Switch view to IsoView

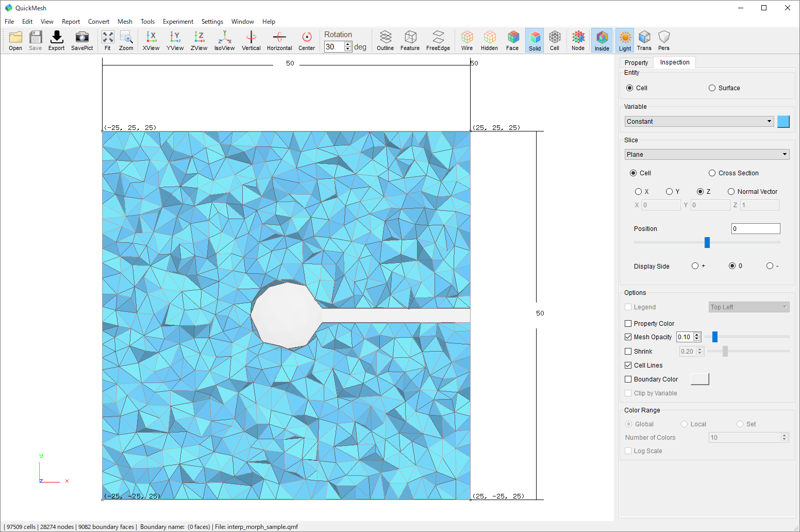point(224,40)
